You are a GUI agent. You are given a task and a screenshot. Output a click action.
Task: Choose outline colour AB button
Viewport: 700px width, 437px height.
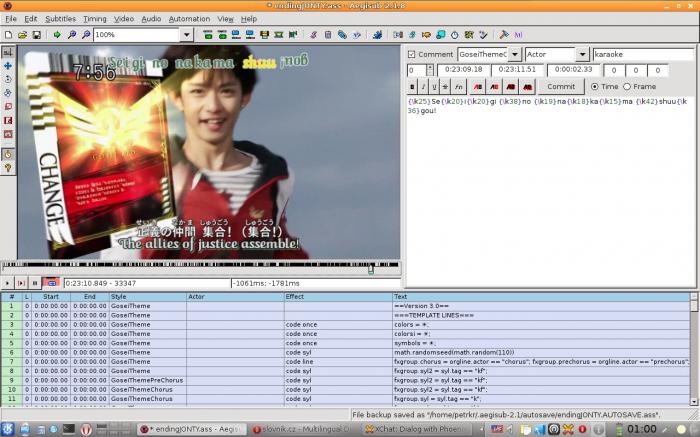pos(511,87)
